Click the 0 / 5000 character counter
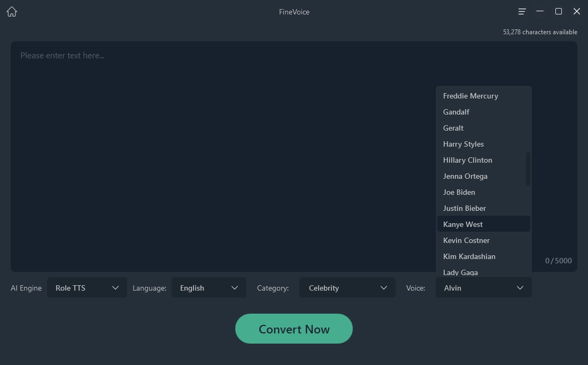Screen dimensions: 588x365 [x=559, y=261]
